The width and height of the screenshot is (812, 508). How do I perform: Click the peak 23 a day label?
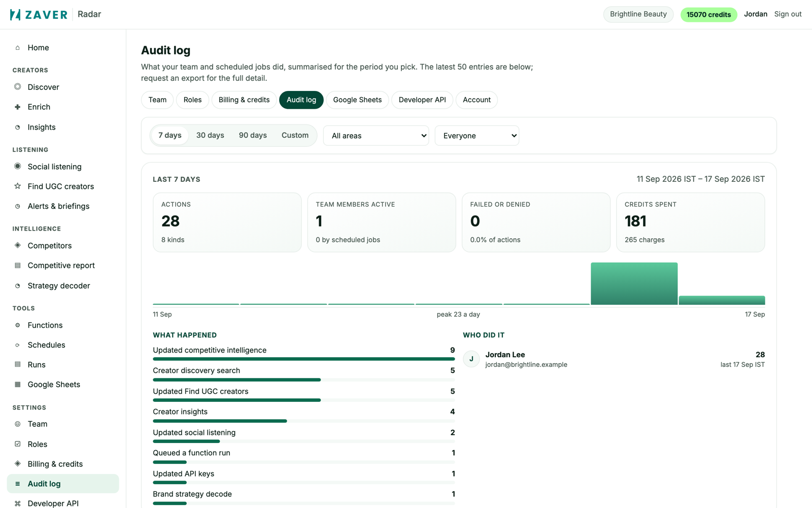(458, 314)
